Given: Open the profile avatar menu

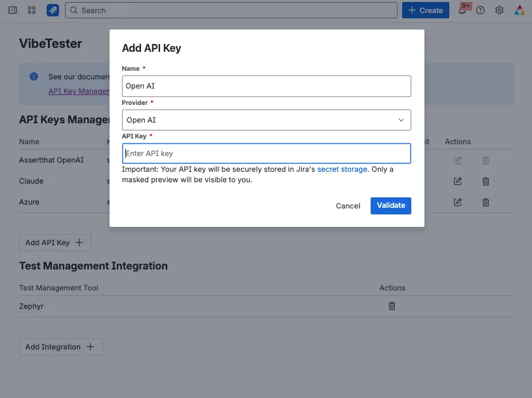Looking at the screenshot, I should (519, 10).
